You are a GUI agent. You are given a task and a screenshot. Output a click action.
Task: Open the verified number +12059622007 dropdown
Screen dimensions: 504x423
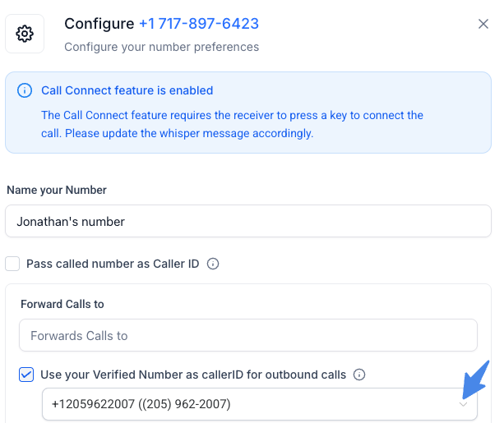click(247, 404)
